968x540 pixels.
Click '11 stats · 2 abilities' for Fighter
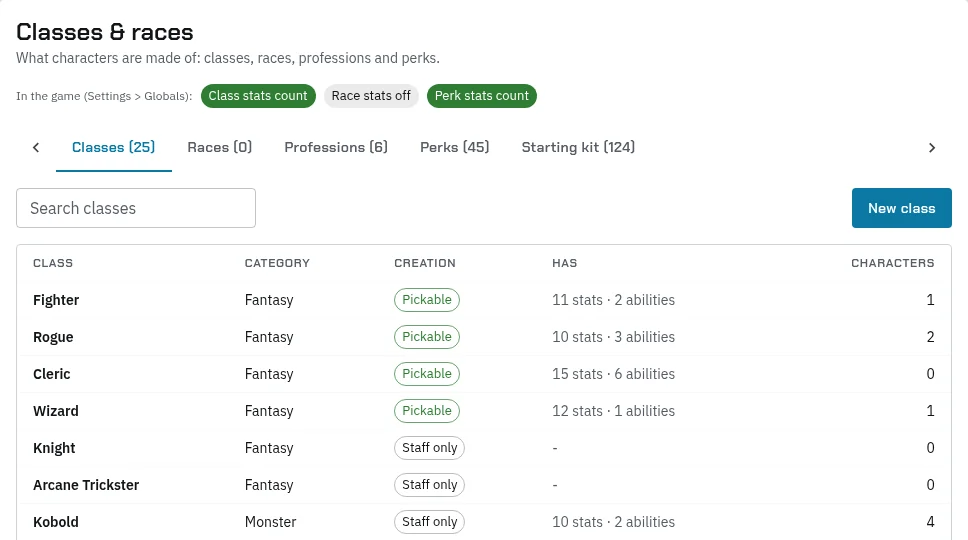click(613, 300)
